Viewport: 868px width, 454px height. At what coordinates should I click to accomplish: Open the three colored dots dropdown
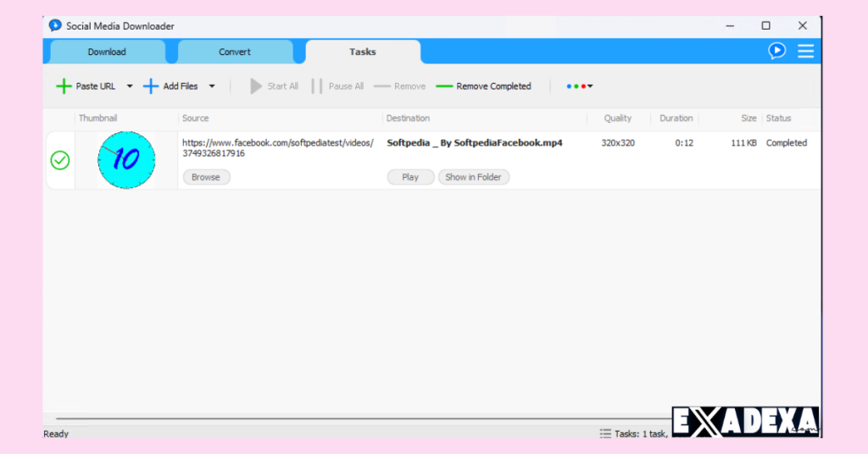[x=580, y=86]
